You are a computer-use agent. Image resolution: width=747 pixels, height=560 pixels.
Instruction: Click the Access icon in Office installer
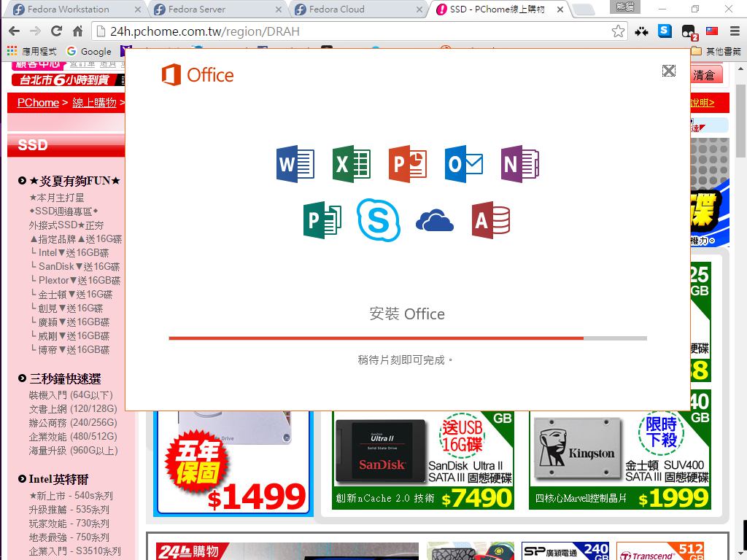[x=491, y=220]
